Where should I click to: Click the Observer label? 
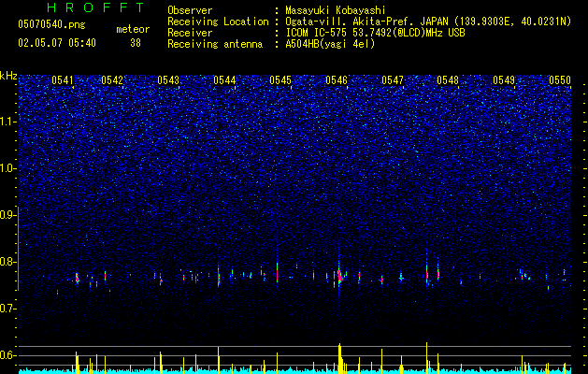(190, 10)
